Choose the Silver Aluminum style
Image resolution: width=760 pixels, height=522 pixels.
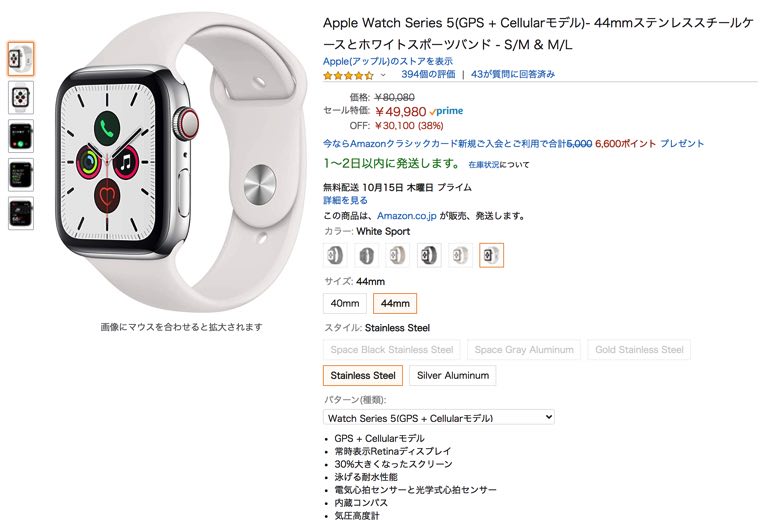coord(453,376)
